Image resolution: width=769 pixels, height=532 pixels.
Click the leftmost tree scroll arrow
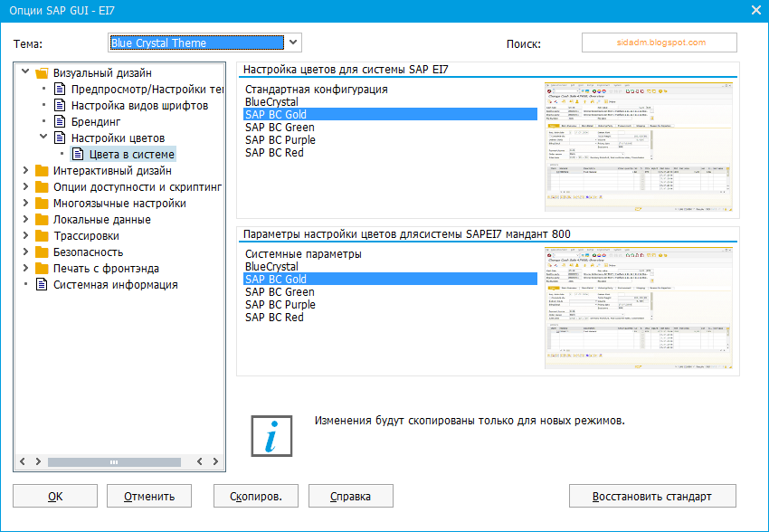[x=22, y=461]
